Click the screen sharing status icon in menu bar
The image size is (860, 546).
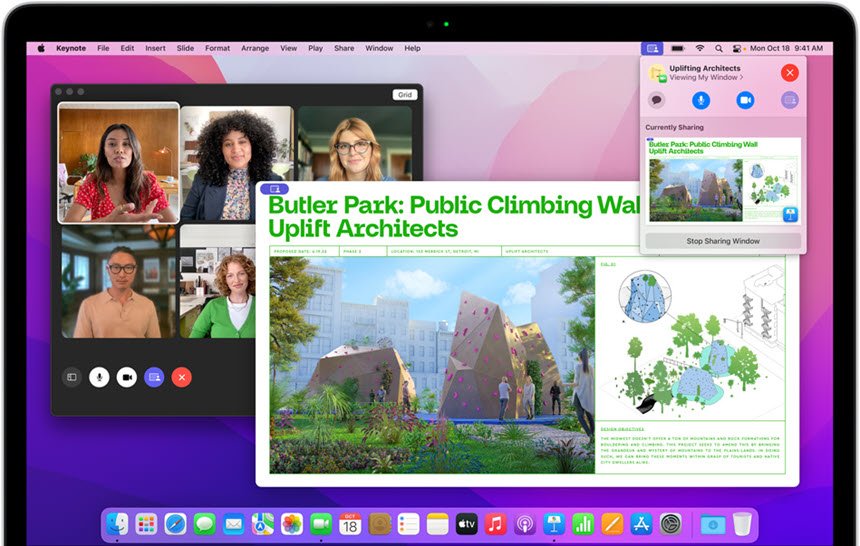pyautogui.click(x=652, y=48)
